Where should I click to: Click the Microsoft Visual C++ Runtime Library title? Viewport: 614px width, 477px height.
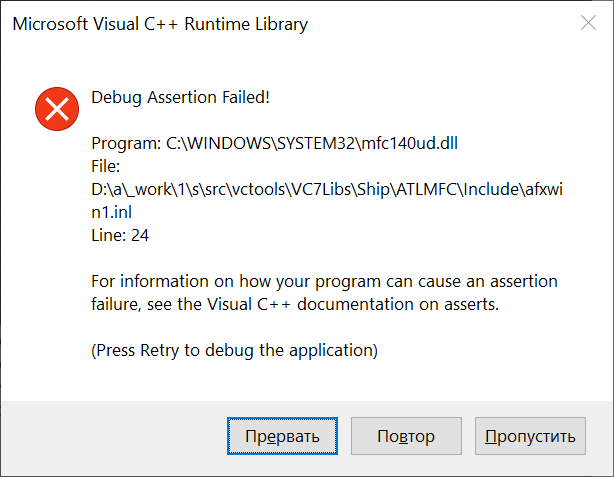pyautogui.click(x=160, y=24)
